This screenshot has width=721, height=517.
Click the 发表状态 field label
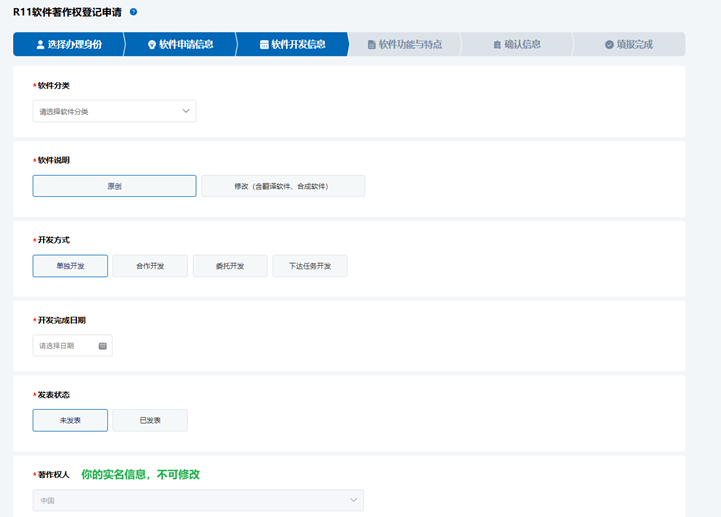53,395
